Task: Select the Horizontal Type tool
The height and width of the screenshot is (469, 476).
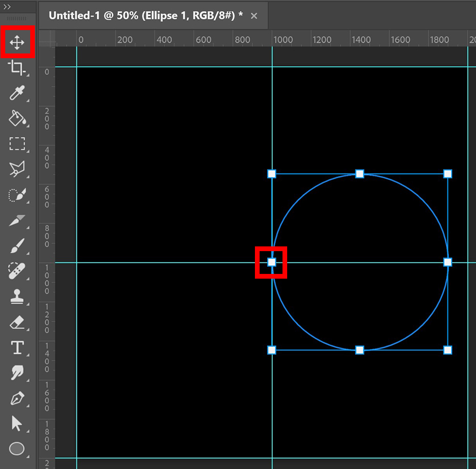Action: (17, 347)
